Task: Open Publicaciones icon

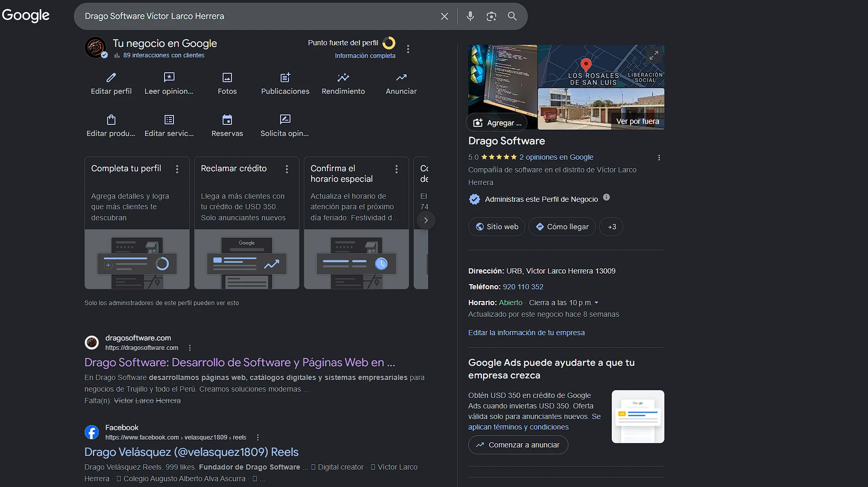Action: 285,77
